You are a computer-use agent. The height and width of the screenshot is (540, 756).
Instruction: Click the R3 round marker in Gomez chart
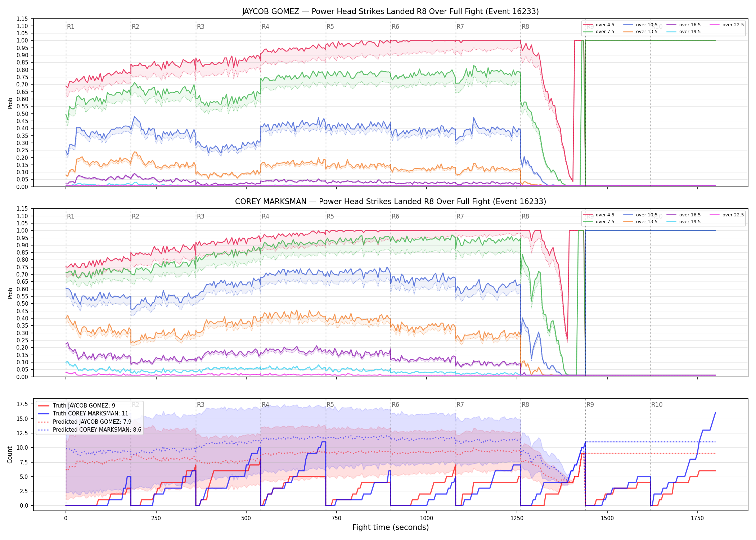click(201, 27)
